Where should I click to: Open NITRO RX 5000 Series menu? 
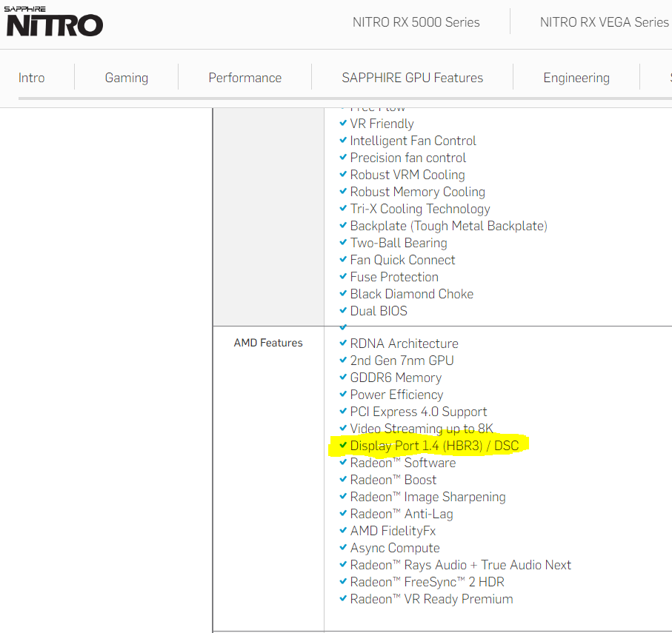click(x=416, y=22)
